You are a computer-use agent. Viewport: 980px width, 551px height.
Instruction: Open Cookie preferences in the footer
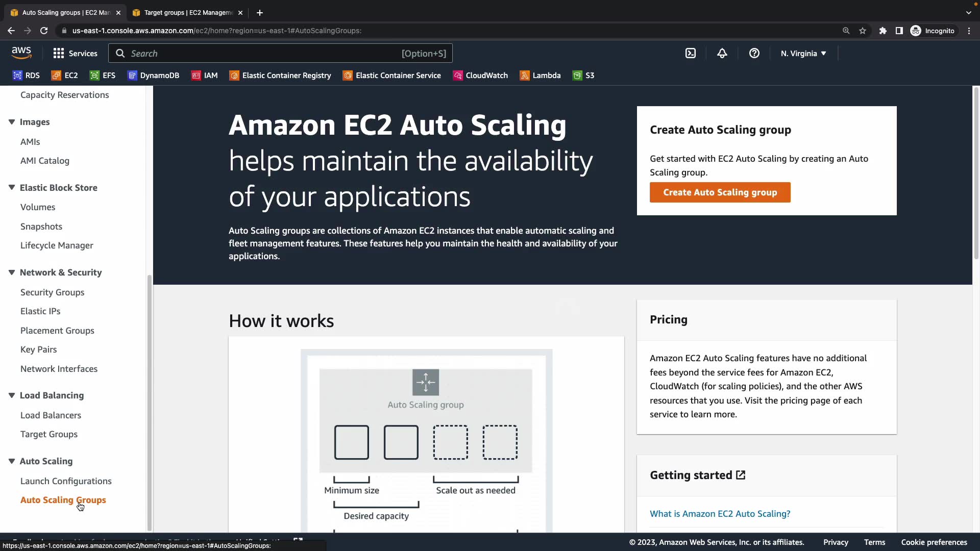coord(934,542)
